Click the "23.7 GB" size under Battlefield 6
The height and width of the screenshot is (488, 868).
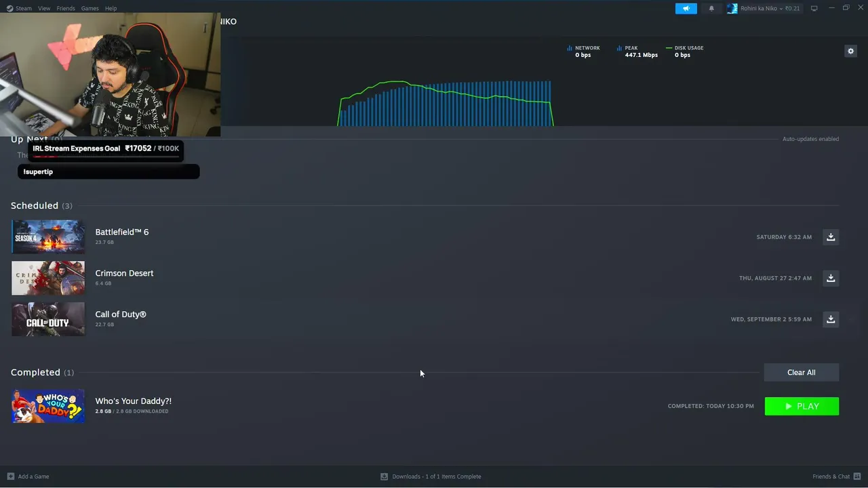[104, 243]
